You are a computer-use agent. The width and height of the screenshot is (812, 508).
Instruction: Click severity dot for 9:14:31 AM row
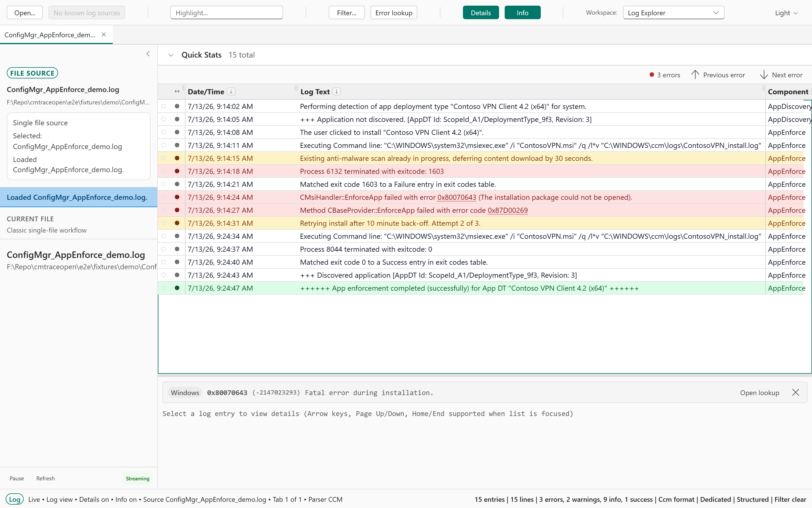pos(177,223)
